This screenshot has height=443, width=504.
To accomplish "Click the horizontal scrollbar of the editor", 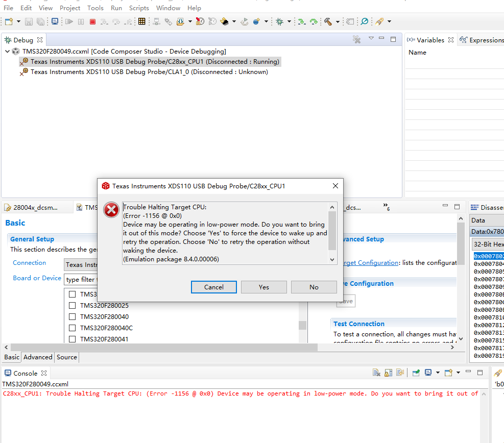I will [164, 347].
